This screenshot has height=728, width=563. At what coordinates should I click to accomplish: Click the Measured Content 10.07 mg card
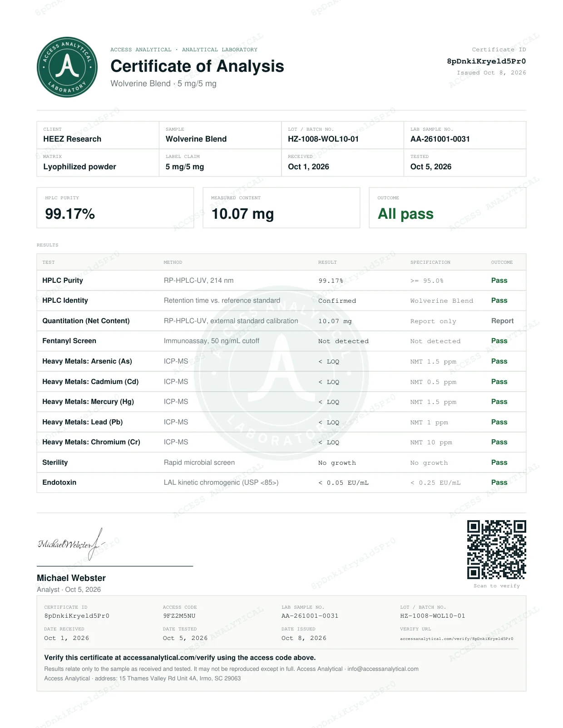coord(281,208)
